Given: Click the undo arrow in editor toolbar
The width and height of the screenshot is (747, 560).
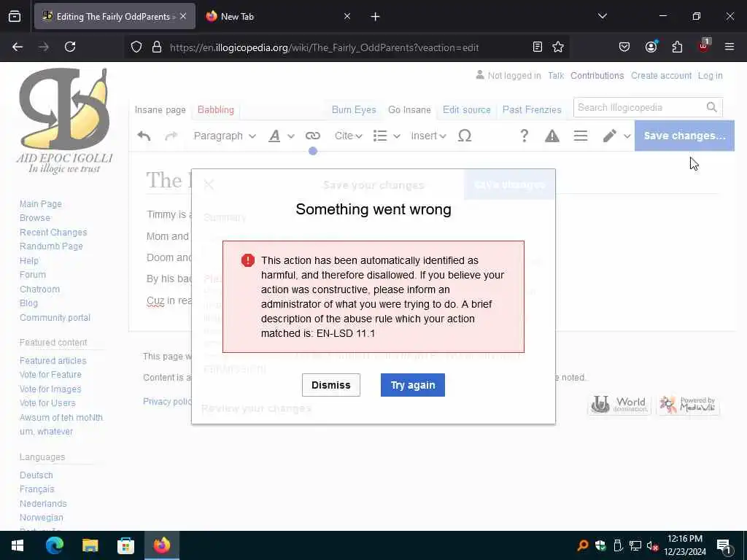Looking at the screenshot, I should (x=144, y=136).
